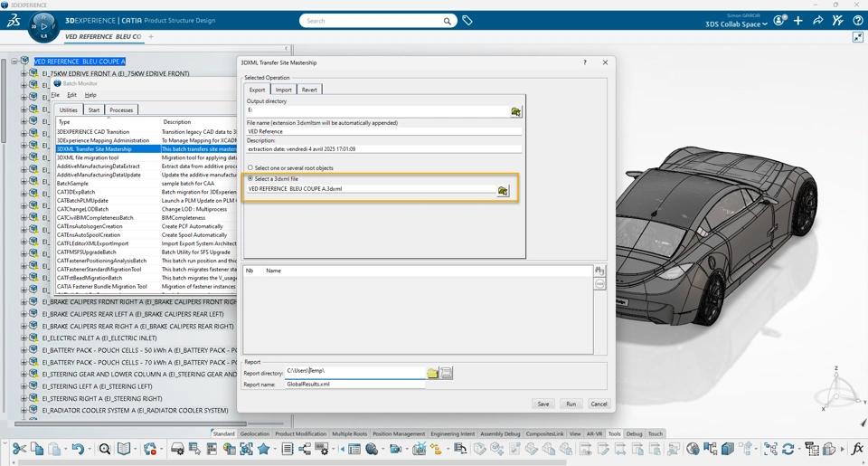Browse for output directory folder icon
The width and height of the screenshot is (868, 466).
coord(515,111)
